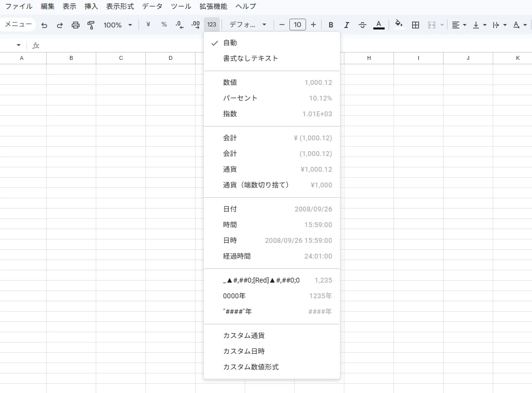
Task: Toggle bold formatting
Action: coord(331,25)
